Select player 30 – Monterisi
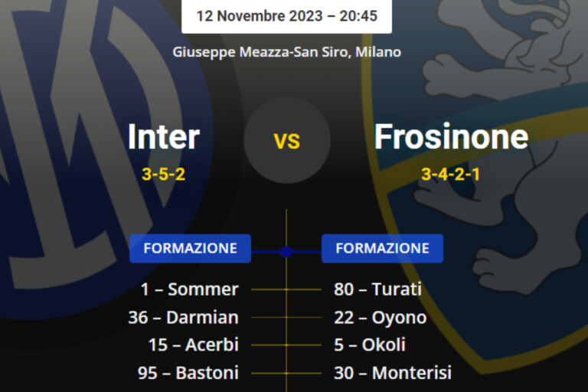Image resolution: width=588 pixels, height=392 pixels. pos(392,373)
